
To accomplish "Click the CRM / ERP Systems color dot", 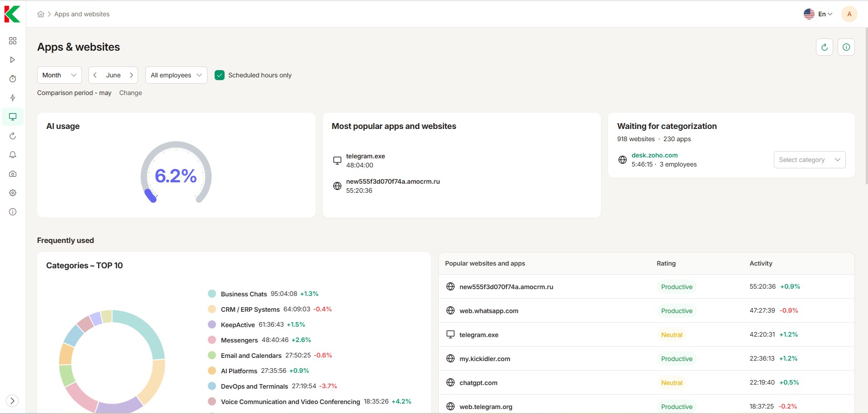I will tap(212, 309).
